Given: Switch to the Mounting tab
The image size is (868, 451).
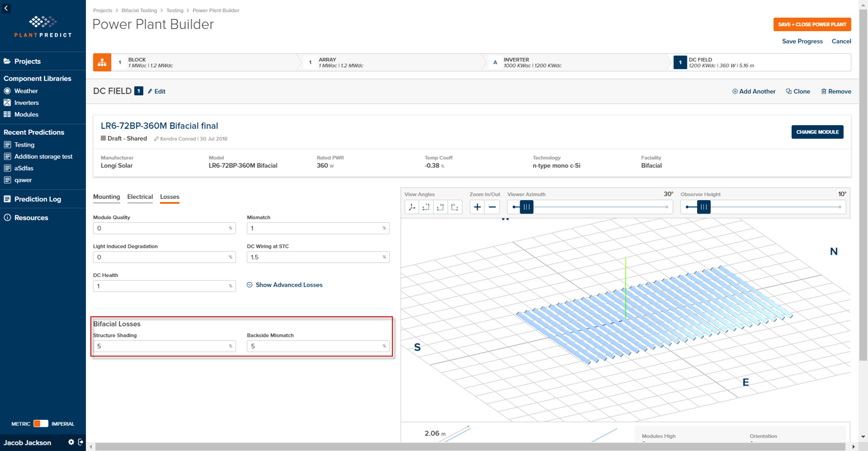Looking at the screenshot, I should point(106,197).
